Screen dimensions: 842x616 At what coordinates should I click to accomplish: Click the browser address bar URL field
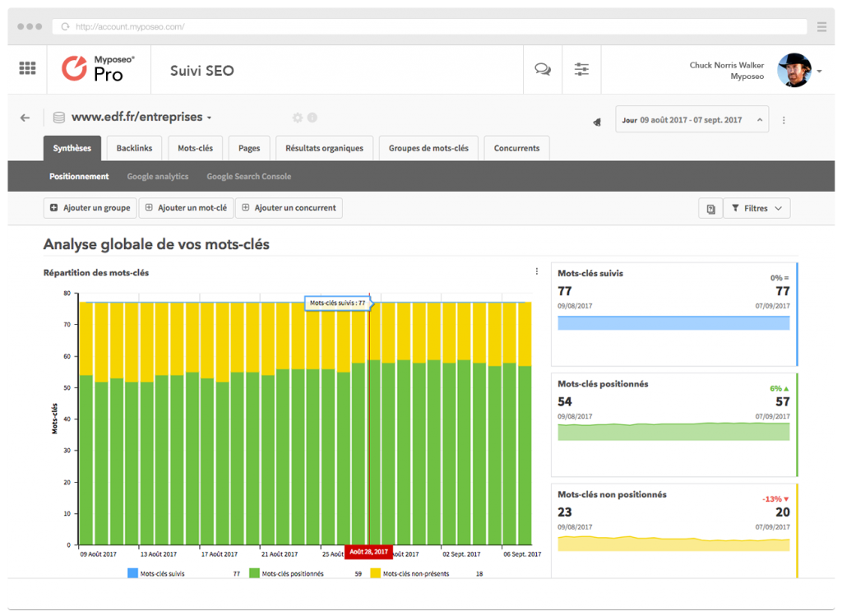[x=429, y=26]
